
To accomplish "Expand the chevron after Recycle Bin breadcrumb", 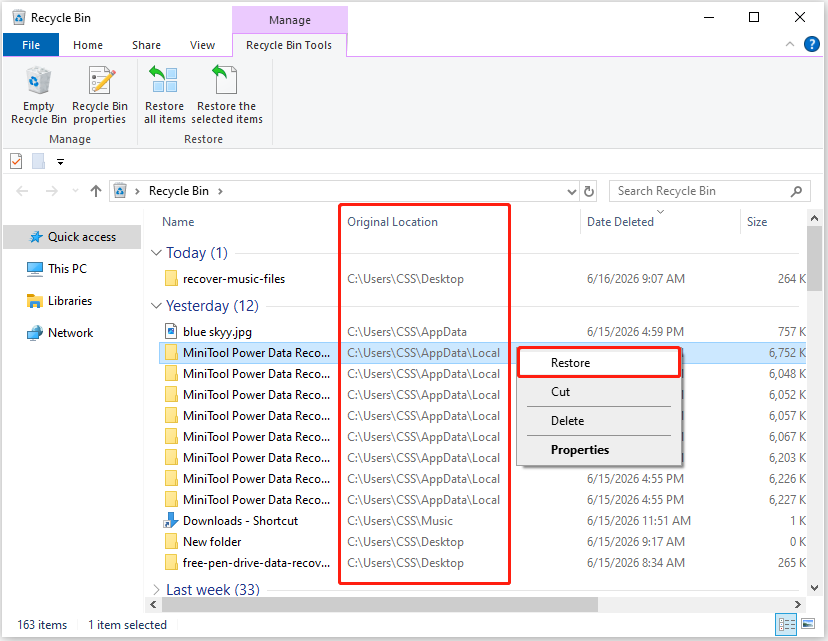I will pyautogui.click(x=220, y=191).
